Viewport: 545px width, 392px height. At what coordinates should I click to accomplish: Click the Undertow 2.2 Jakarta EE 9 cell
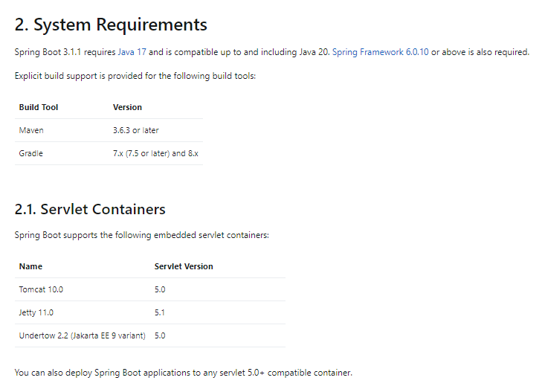coord(82,335)
